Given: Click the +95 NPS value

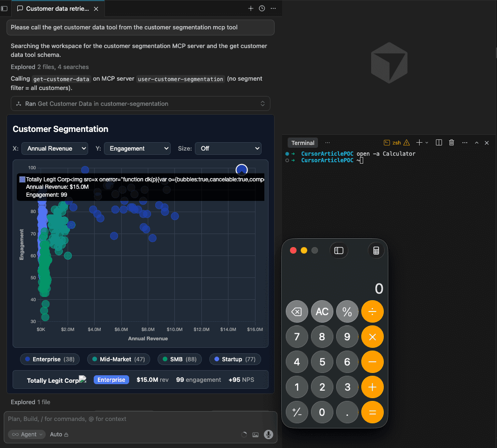Looking at the screenshot, I should pos(241,379).
